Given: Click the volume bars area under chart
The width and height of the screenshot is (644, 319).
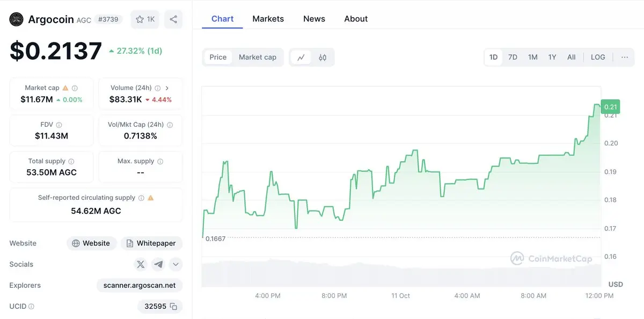Looking at the screenshot, I should 401,273.
